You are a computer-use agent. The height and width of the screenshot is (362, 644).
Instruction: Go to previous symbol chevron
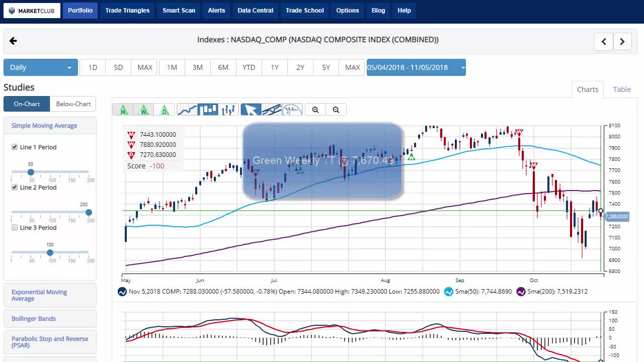coord(604,41)
